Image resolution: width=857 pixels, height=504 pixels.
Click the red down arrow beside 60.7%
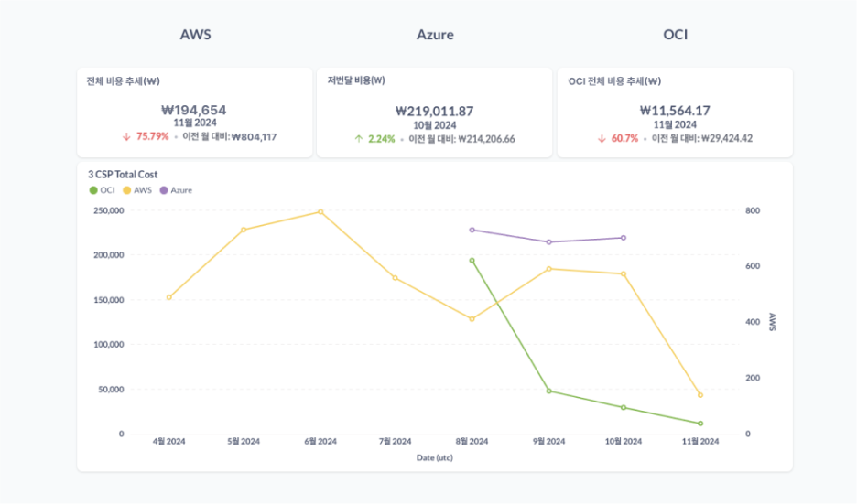[602, 139]
